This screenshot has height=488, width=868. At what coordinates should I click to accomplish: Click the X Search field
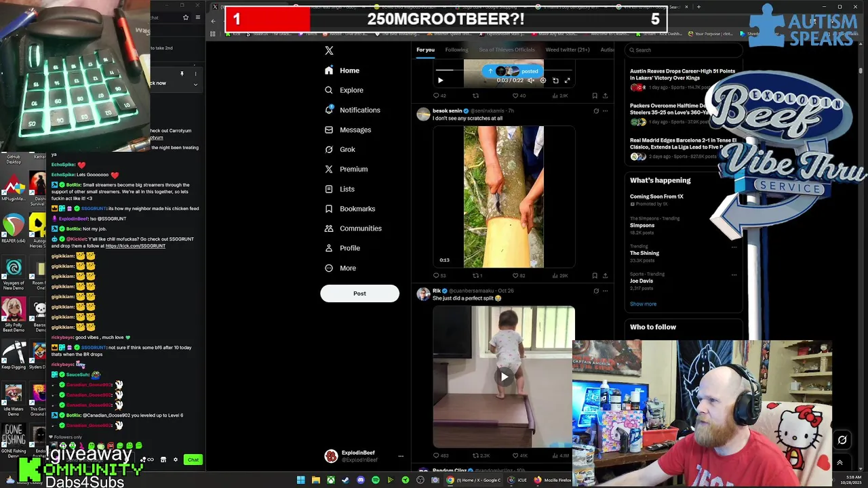[683, 49]
